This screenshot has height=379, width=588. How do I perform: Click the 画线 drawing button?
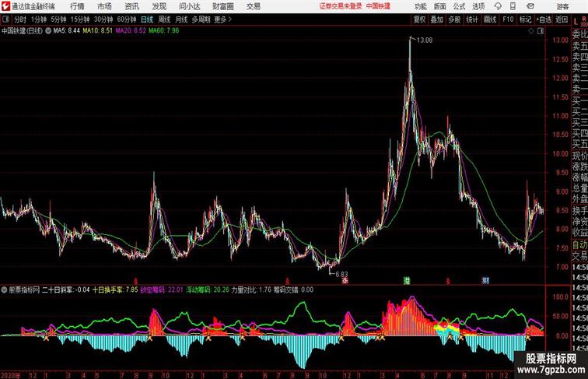(490, 19)
